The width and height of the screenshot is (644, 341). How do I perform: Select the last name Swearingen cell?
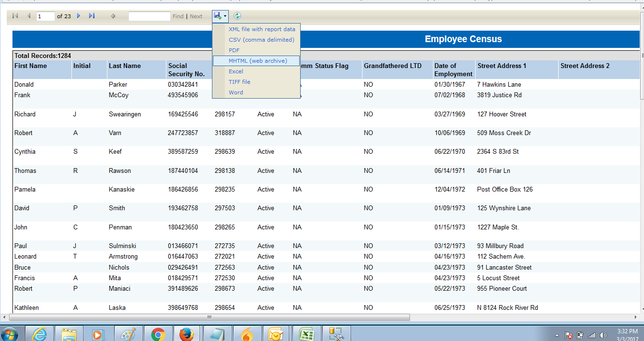click(x=125, y=114)
